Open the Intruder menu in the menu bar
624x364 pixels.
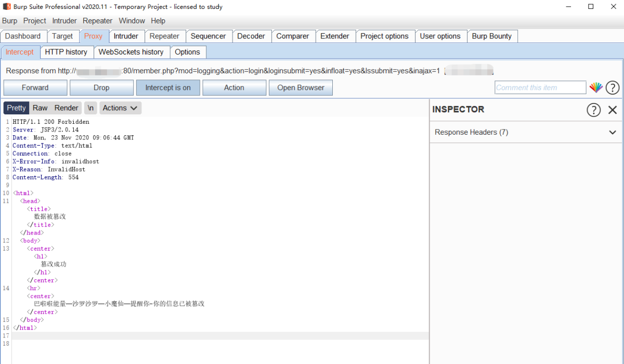pyautogui.click(x=64, y=21)
